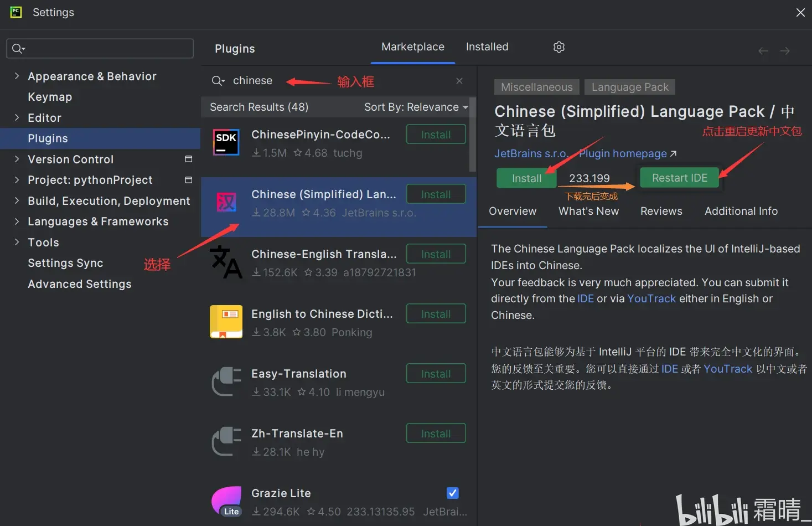Click the PyCharm logo in the title bar
Viewport: 812px width, 526px height.
pyautogui.click(x=15, y=12)
